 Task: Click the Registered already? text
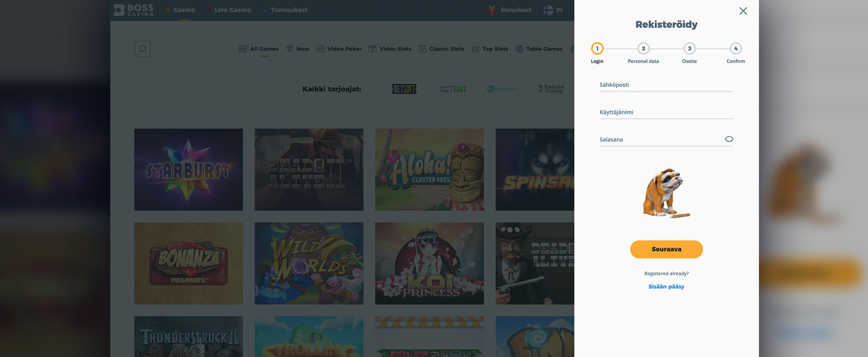667,274
